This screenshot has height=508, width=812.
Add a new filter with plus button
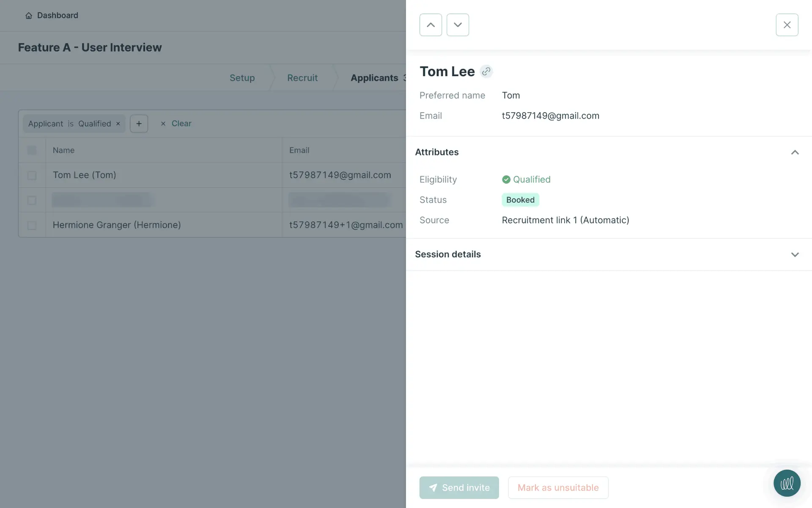point(139,124)
